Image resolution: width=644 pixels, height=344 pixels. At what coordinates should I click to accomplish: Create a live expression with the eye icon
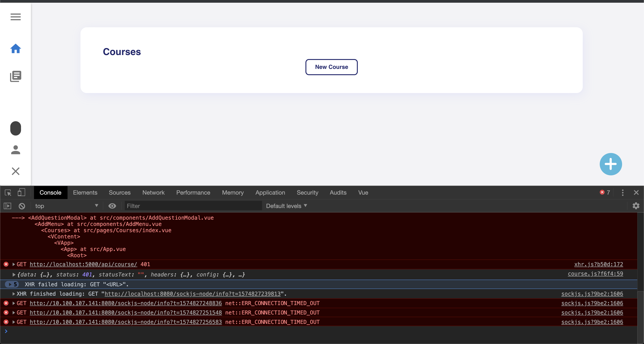112,206
